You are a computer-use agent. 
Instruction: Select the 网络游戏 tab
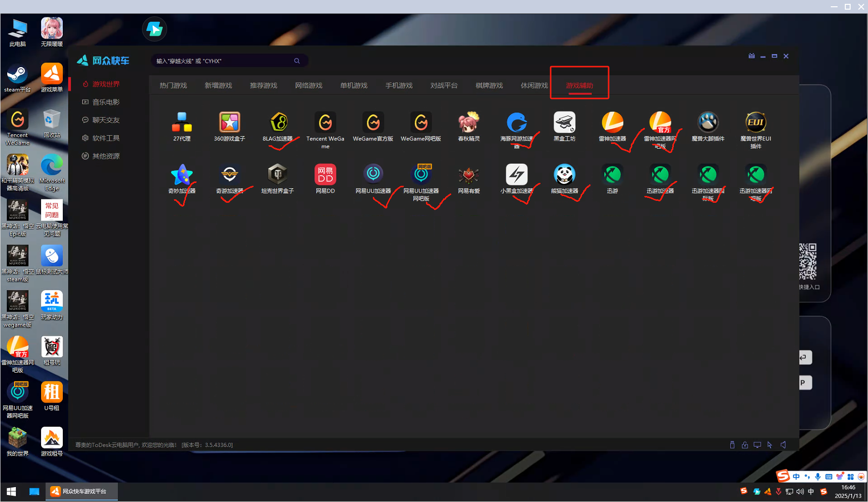(309, 85)
